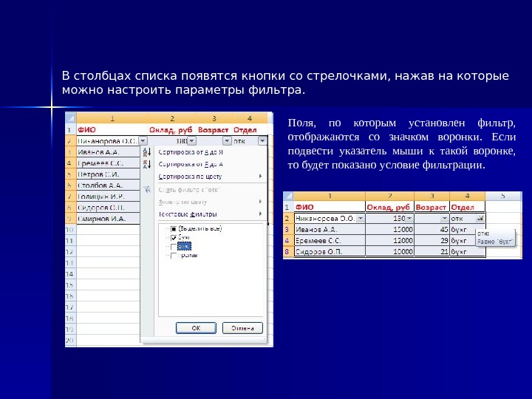532x399 pixels.
Task: Select column 5 header in right table
Action: pos(503,196)
